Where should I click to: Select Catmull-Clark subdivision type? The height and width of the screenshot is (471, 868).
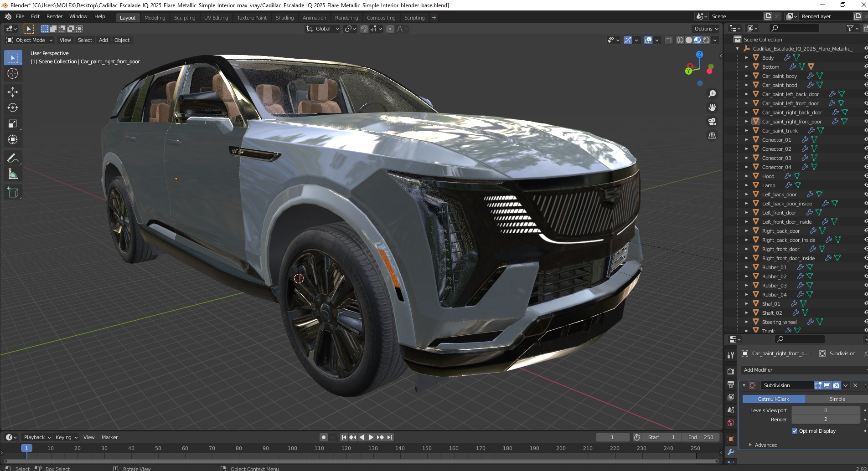[774, 399]
